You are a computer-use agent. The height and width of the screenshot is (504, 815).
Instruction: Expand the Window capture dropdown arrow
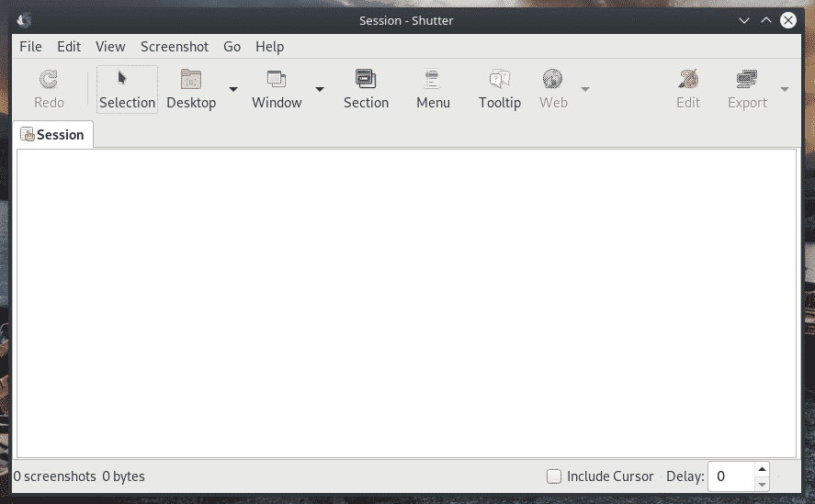tap(320, 89)
